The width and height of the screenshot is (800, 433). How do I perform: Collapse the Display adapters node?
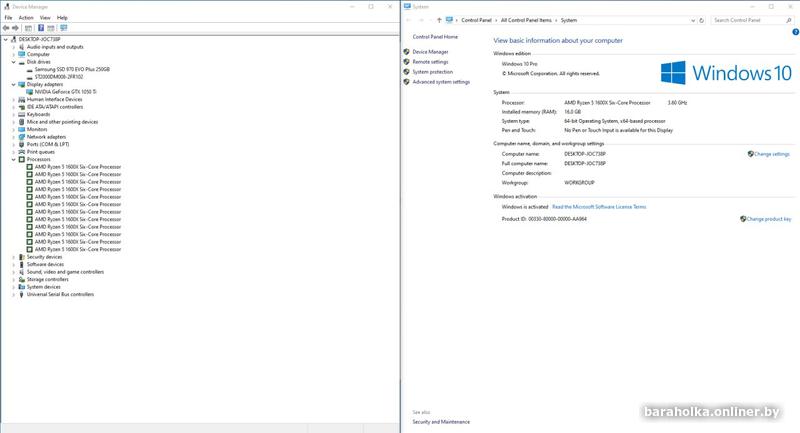(x=14, y=84)
